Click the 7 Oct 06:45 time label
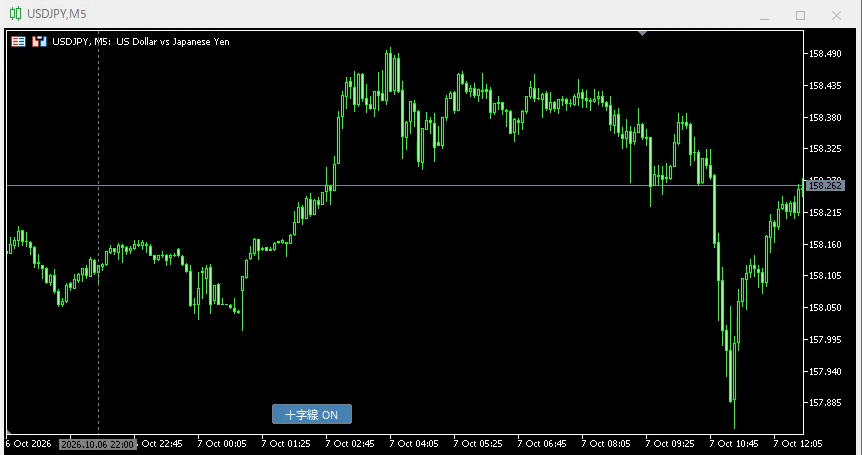This screenshot has width=862, height=455. 542,443
